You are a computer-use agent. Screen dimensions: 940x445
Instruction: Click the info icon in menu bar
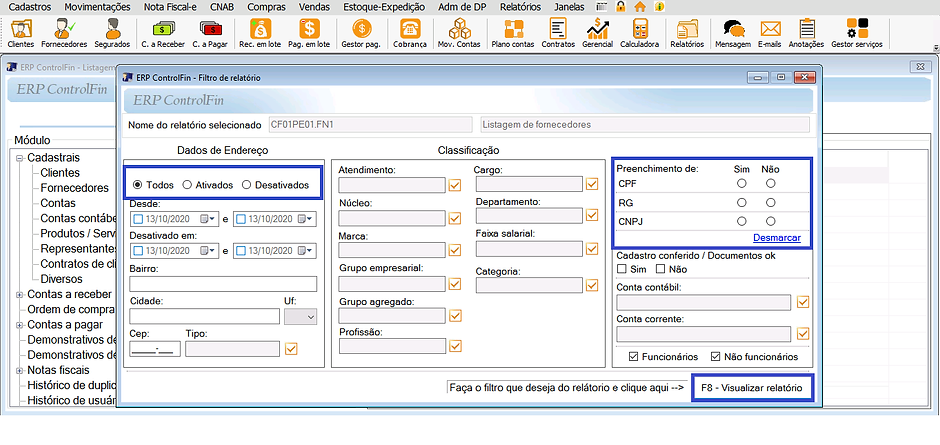pyautogui.click(x=659, y=7)
